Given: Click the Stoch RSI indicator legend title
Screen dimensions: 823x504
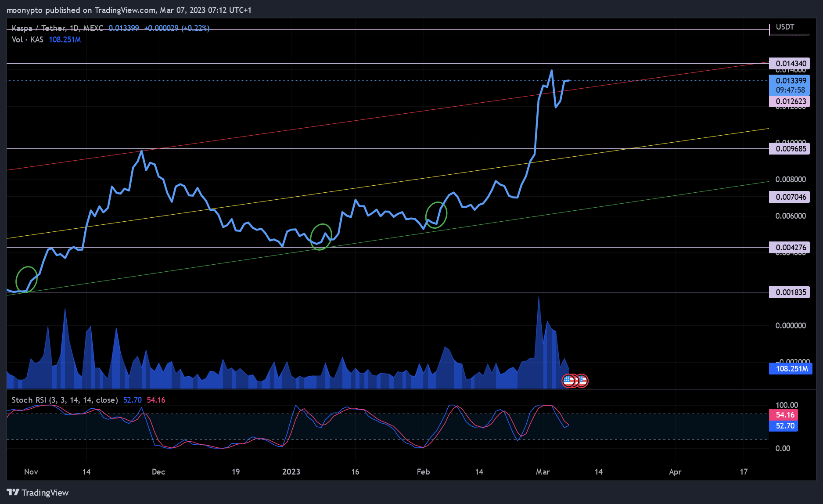Looking at the screenshot, I should coord(65,400).
